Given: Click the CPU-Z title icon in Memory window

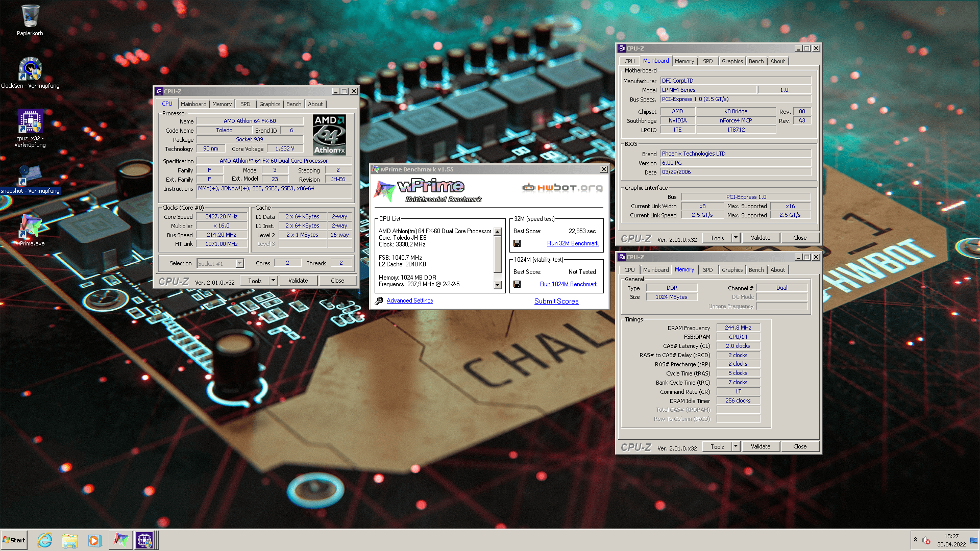Looking at the screenshot, I should 622,257.
